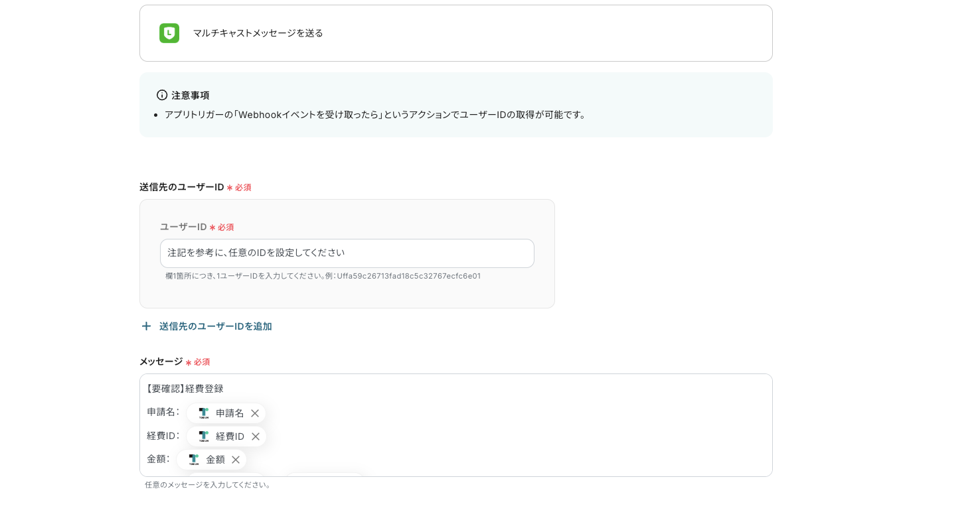Click the plus icon for adding user ID
980x532 pixels.
(146, 326)
